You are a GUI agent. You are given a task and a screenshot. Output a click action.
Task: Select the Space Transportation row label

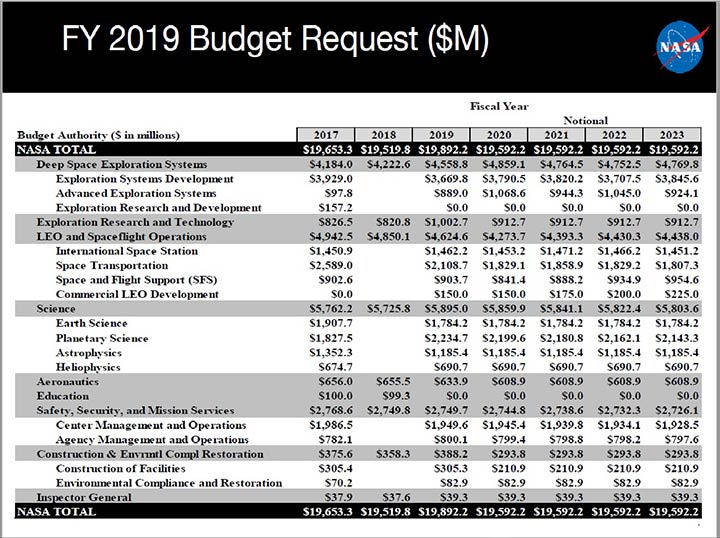click(112, 265)
